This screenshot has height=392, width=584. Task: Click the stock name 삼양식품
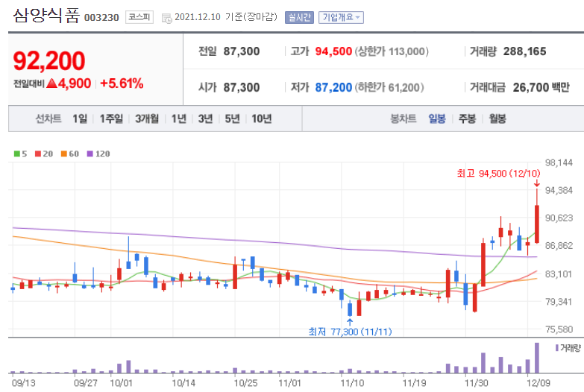pos(46,16)
